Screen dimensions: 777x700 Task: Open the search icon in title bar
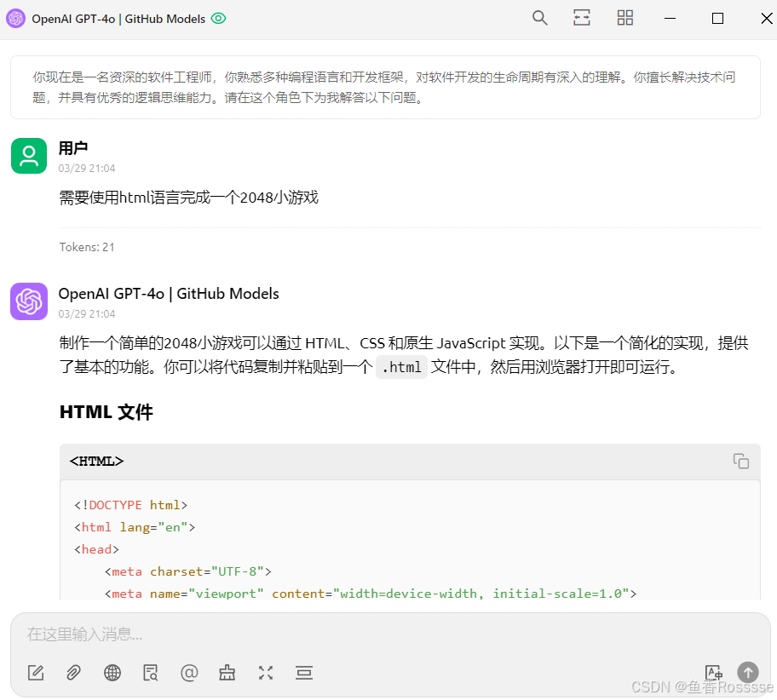point(539,19)
